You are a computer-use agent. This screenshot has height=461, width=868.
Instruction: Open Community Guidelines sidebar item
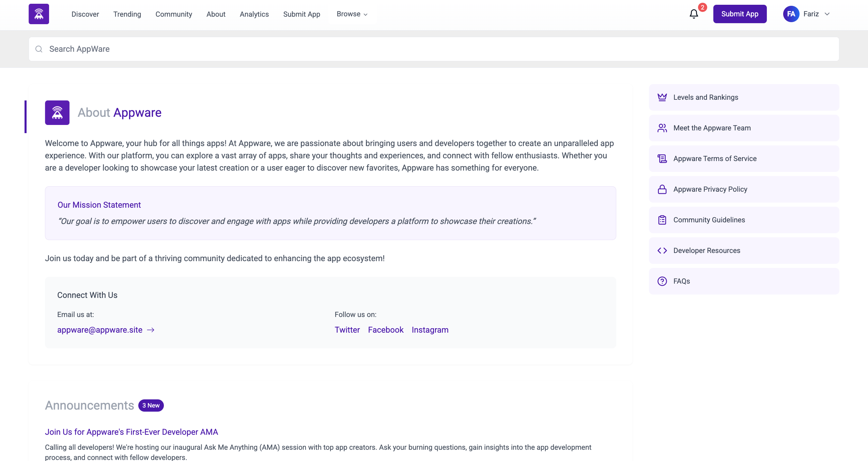(x=744, y=220)
